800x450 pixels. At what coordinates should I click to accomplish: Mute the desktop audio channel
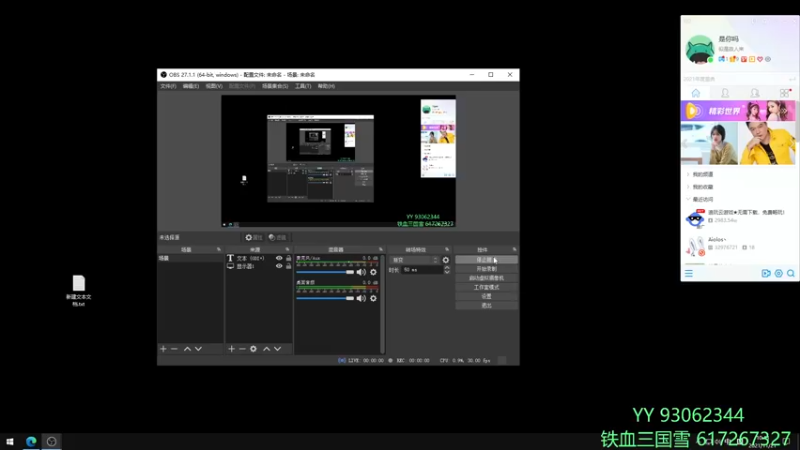(361, 298)
